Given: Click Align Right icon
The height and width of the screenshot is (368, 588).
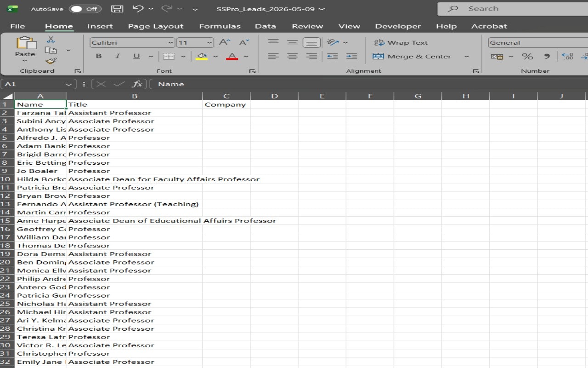Looking at the screenshot, I should 311,56.
